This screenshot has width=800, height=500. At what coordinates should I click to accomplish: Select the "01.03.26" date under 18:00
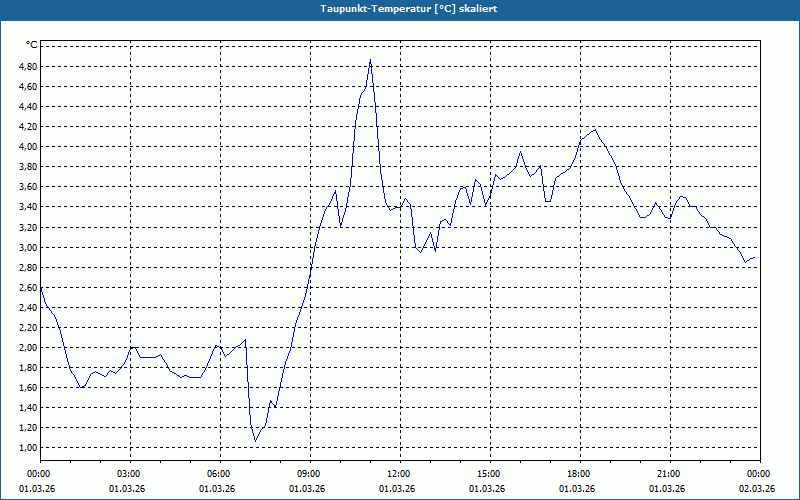[578, 489]
